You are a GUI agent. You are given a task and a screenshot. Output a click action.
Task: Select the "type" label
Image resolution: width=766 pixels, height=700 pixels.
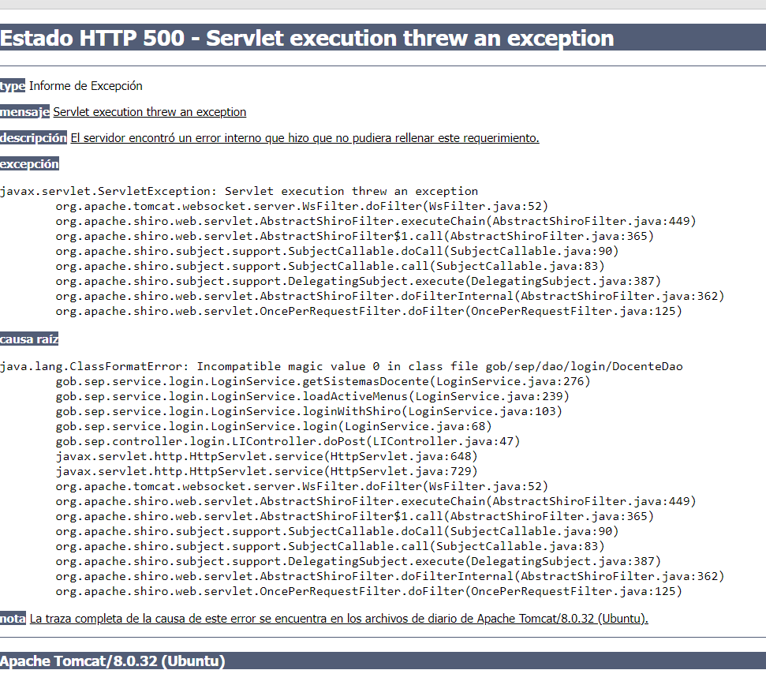[x=13, y=86]
